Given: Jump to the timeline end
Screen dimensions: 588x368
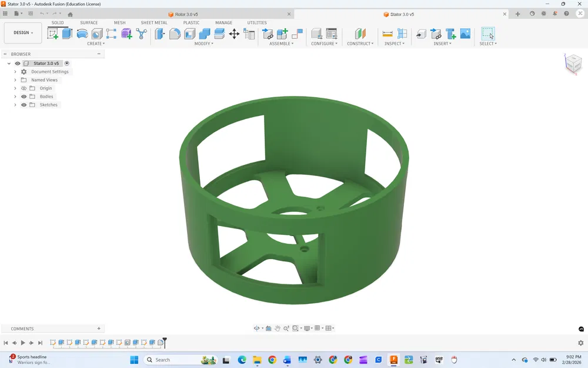Looking at the screenshot, I should pyautogui.click(x=40, y=343).
